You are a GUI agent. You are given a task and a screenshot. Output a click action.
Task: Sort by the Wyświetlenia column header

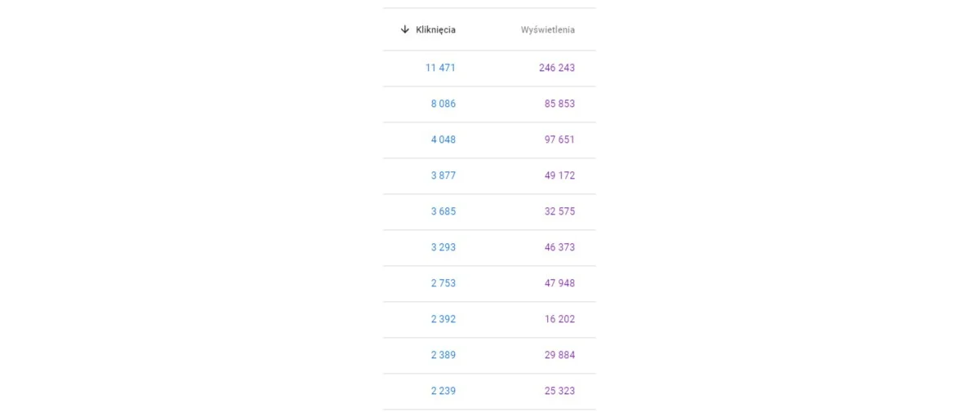click(548, 30)
